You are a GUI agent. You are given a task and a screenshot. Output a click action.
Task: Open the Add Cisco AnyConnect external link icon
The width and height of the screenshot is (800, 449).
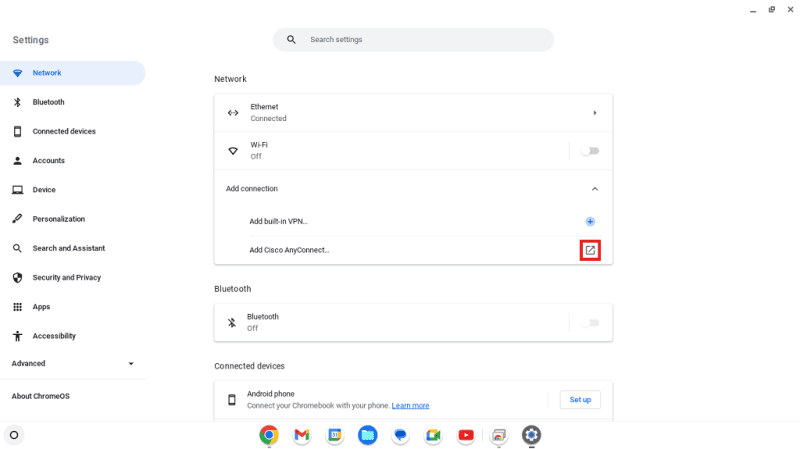(590, 250)
